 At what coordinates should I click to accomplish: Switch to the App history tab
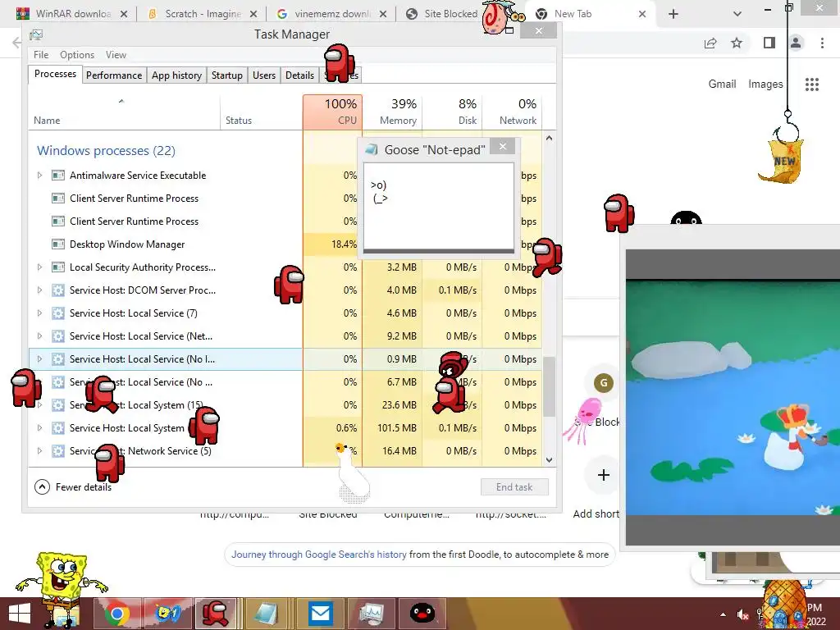click(177, 75)
